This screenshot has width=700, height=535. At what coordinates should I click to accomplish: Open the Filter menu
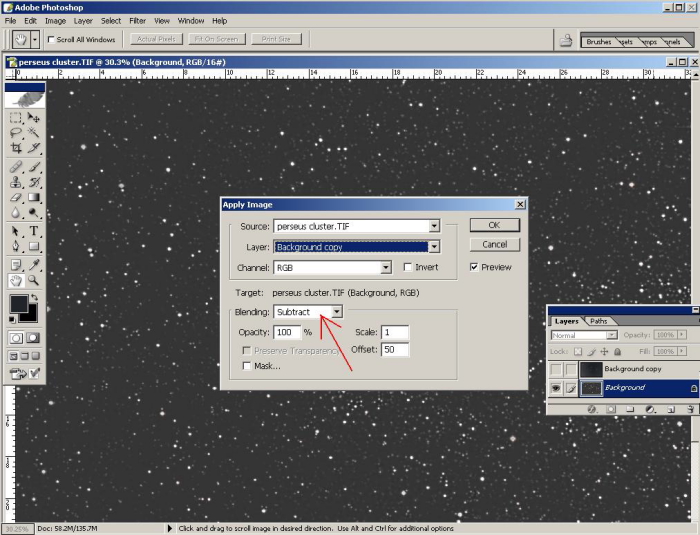(138, 20)
